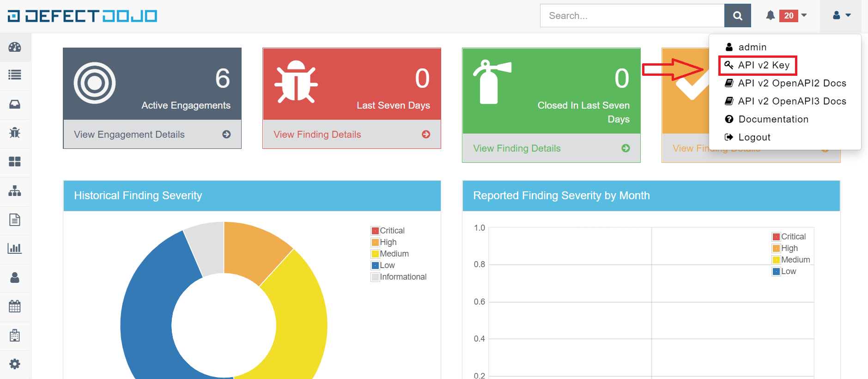Click the Search input field
This screenshot has height=379, width=868.
pyautogui.click(x=632, y=16)
